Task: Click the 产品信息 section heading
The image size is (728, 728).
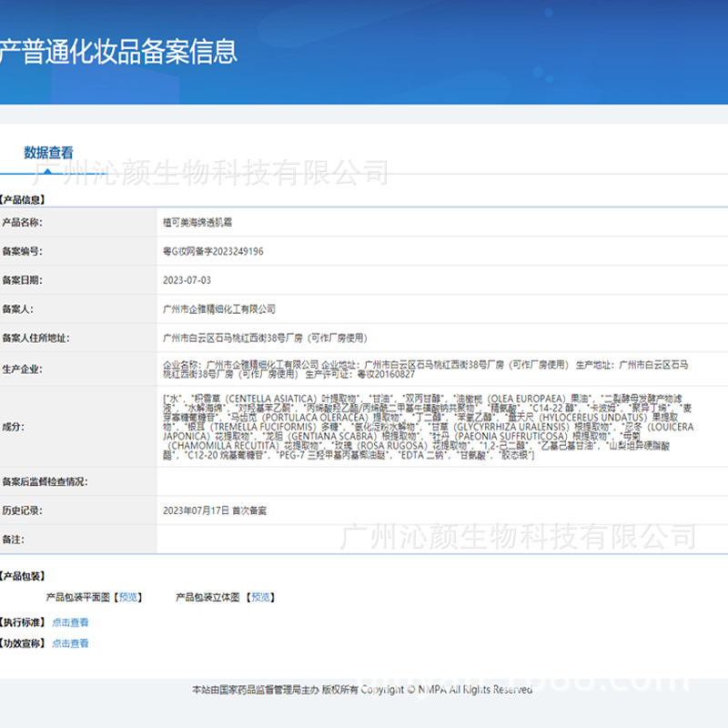Action: click(x=23, y=199)
